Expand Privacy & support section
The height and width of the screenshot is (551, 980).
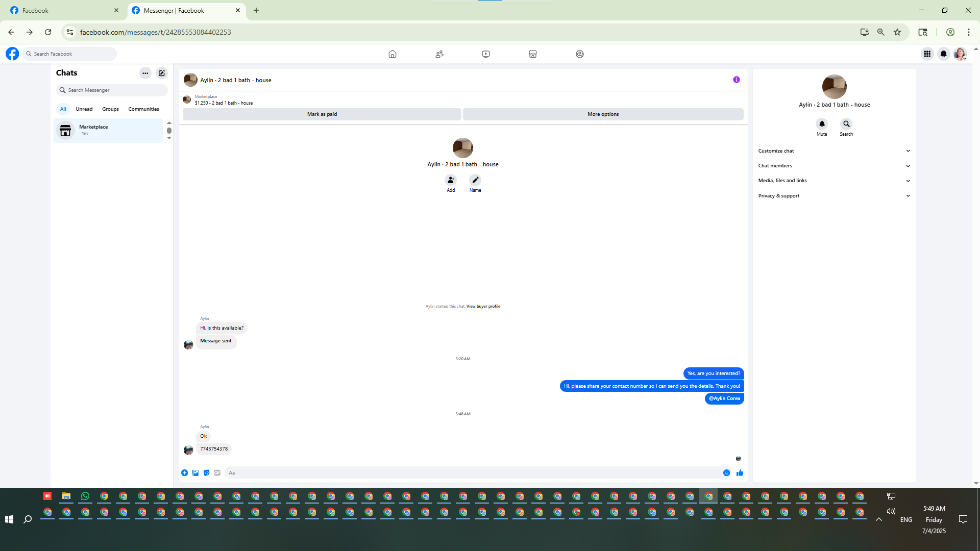tap(834, 196)
